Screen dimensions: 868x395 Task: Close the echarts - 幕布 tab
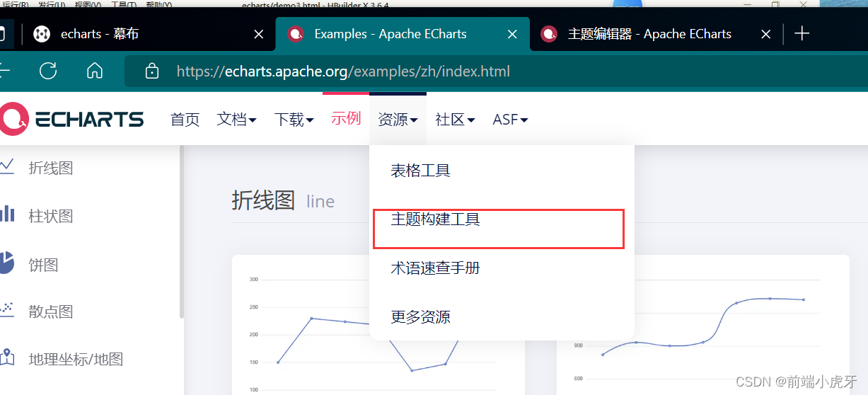(259, 34)
